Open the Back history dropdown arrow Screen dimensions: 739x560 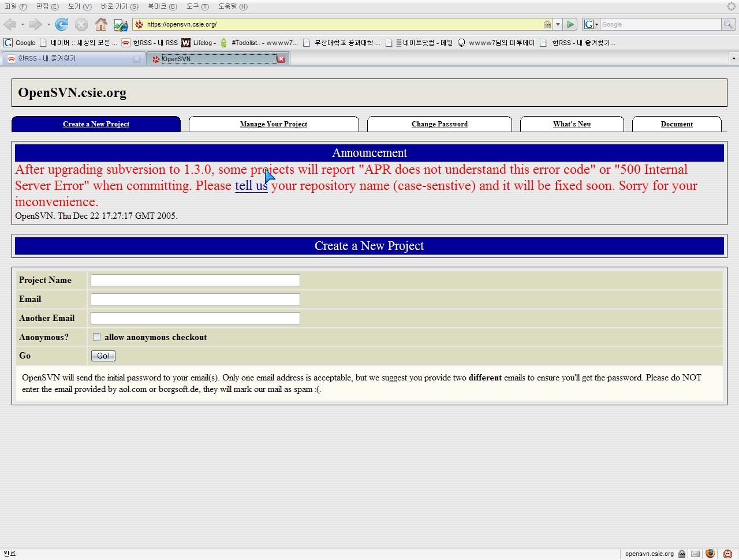[x=23, y=24]
